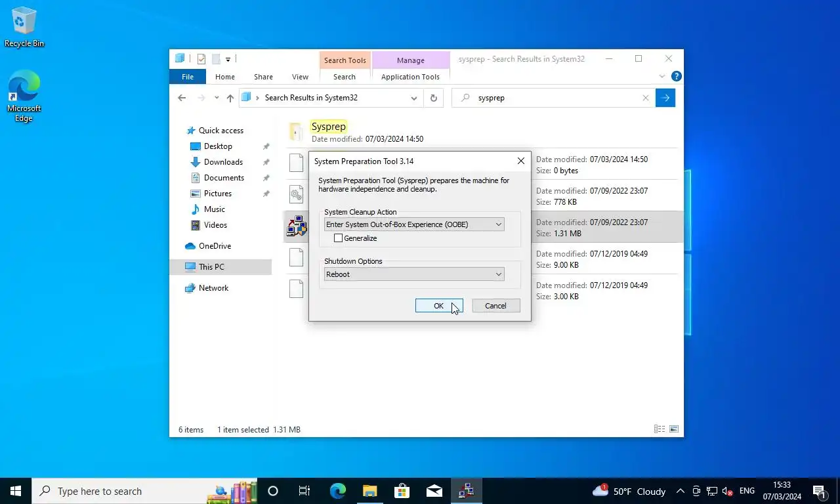Show hidden system tray icons
The image size is (840, 504).
click(681, 491)
